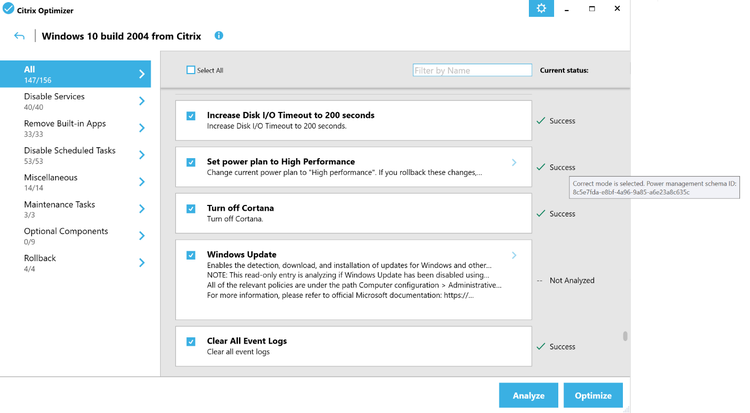Click the 'Turn off Cortana' title
The image size is (750, 413).
[240, 208]
